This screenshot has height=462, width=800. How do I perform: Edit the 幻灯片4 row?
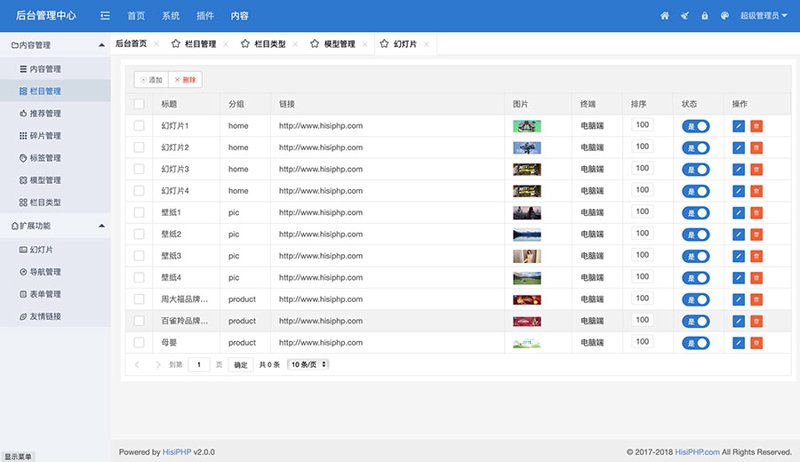pos(738,191)
